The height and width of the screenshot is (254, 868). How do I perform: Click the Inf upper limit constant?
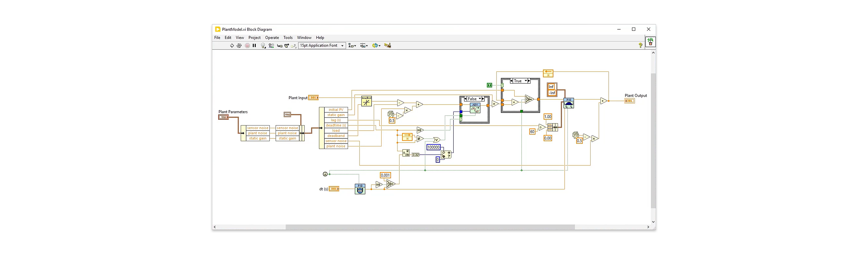click(552, 87)
